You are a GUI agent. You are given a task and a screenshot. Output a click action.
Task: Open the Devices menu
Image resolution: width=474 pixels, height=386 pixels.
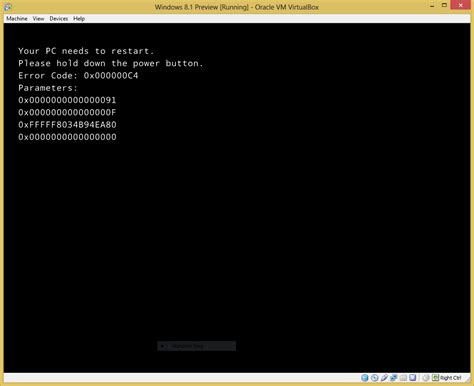click(59, 19)
